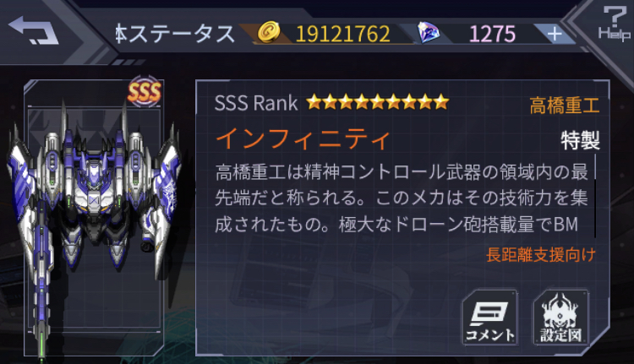Click the 19121762 coin balance
Image resolution: width=634 pixels, height=364 pixels.
[343, 34]
